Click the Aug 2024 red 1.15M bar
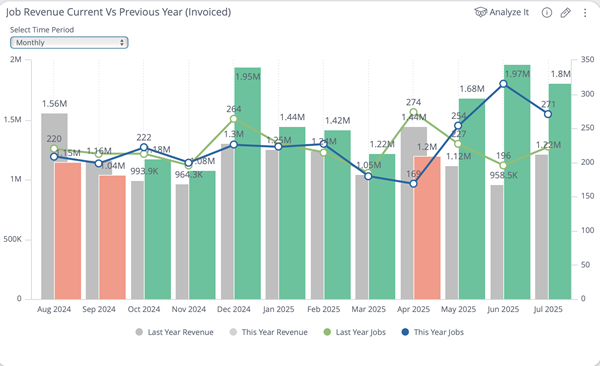Screen dimensions: 600x366 [x=68, y=231]
